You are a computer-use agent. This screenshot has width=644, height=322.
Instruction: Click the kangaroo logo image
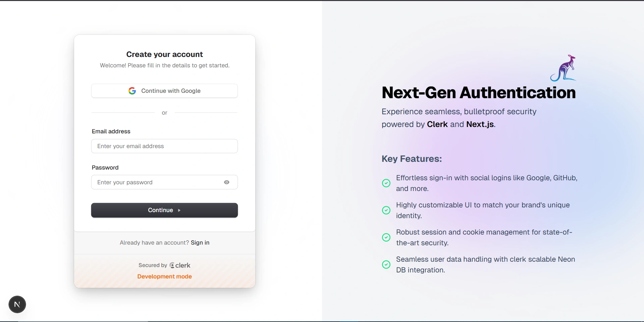(563, 68)
